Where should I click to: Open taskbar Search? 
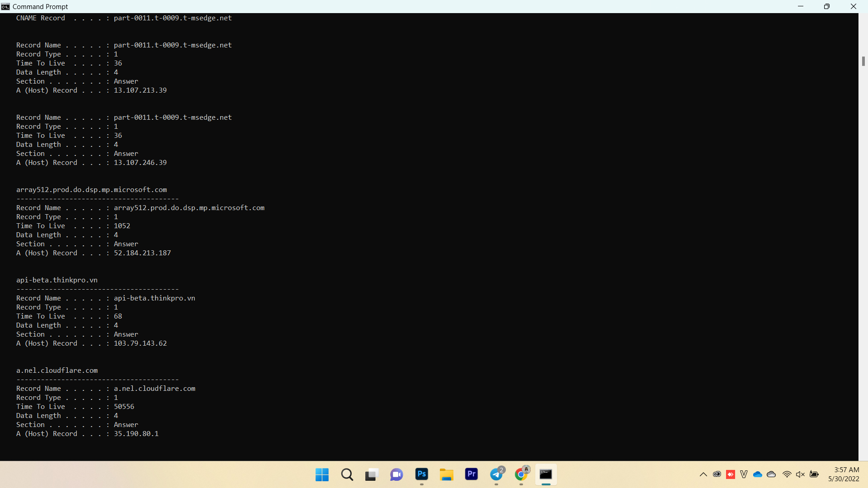tap(347, 474)
